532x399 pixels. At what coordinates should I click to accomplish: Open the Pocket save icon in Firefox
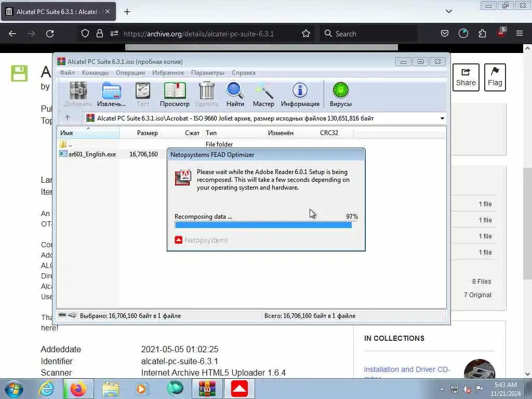click(x=445, y=33)
